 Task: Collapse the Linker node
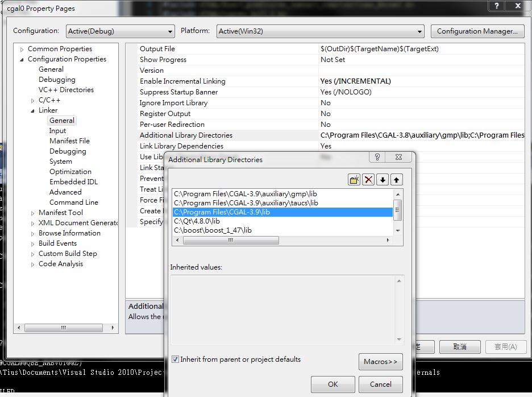pyautogui.click(x=32, y=111)
